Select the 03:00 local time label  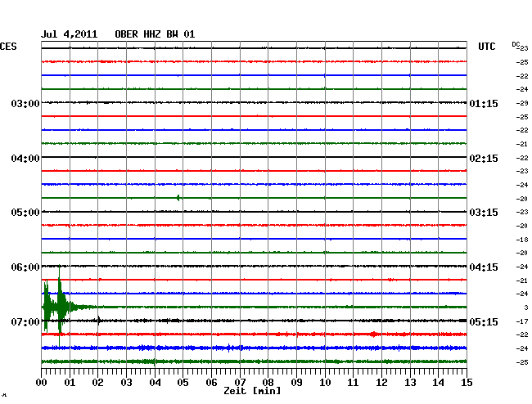[x=25, y=103]
